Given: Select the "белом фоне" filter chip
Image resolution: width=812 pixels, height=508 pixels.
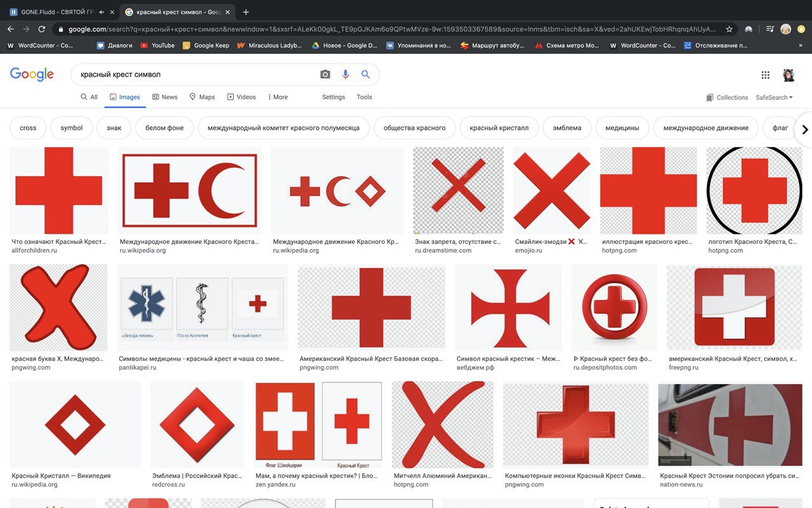Looking at the screenshot, I should (x=164, y=128).
